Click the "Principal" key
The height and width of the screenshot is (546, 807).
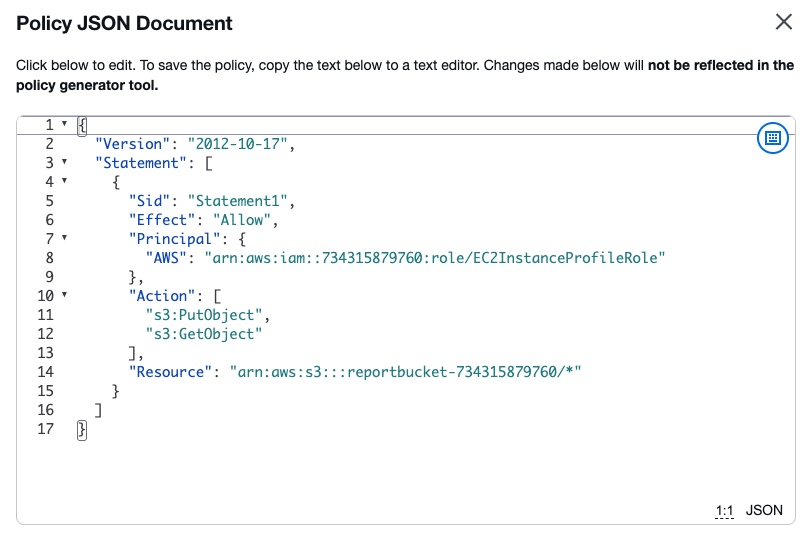coord(174,239)
